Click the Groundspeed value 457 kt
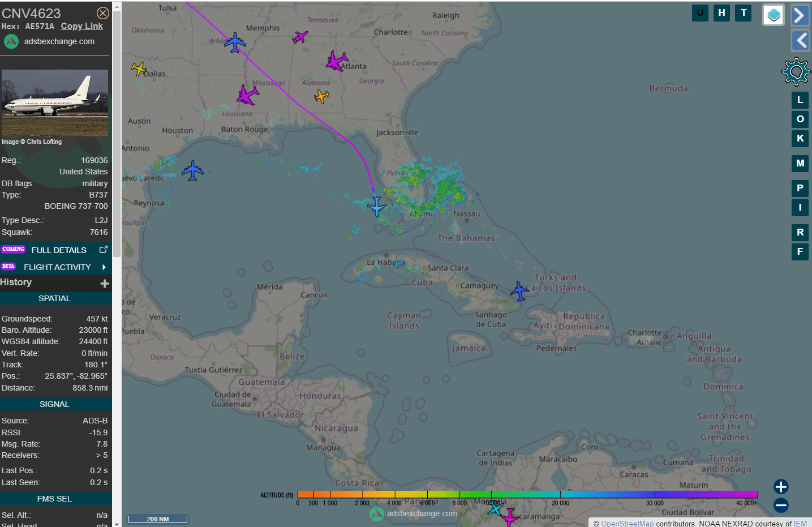 (x=97, y=319)
